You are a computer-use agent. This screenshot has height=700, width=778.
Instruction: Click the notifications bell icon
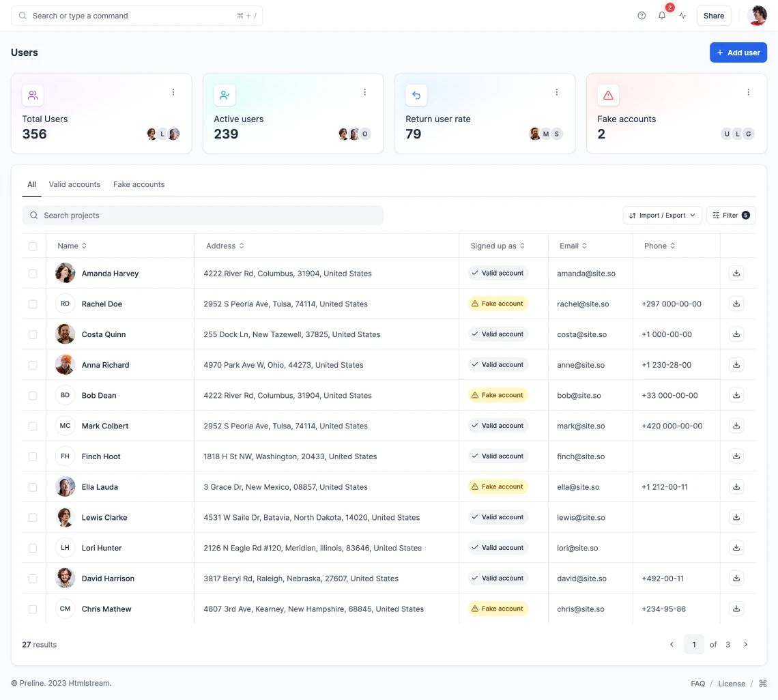point(661,16)
